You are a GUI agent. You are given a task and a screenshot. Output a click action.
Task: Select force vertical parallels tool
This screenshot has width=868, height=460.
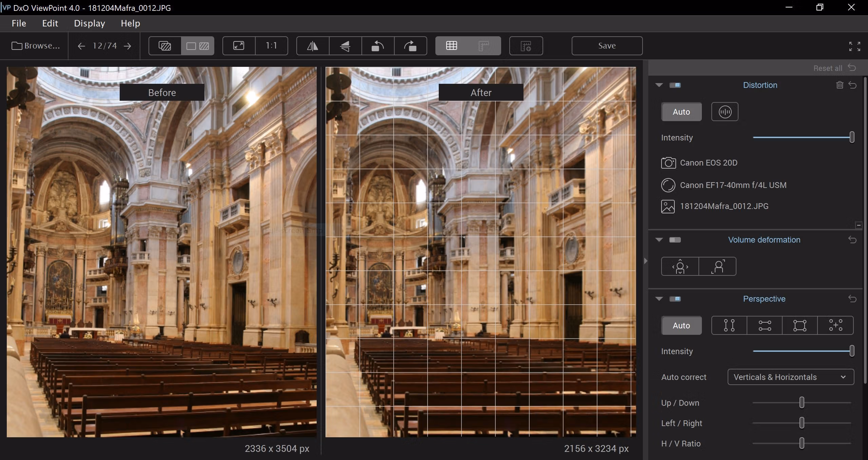729,325
